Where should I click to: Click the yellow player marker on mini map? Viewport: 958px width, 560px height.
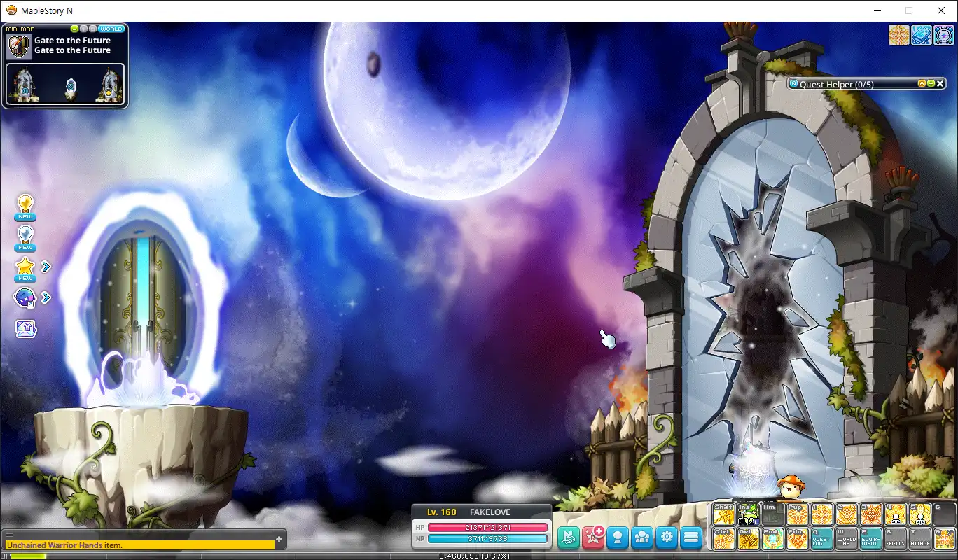click(x=108, y=92)
